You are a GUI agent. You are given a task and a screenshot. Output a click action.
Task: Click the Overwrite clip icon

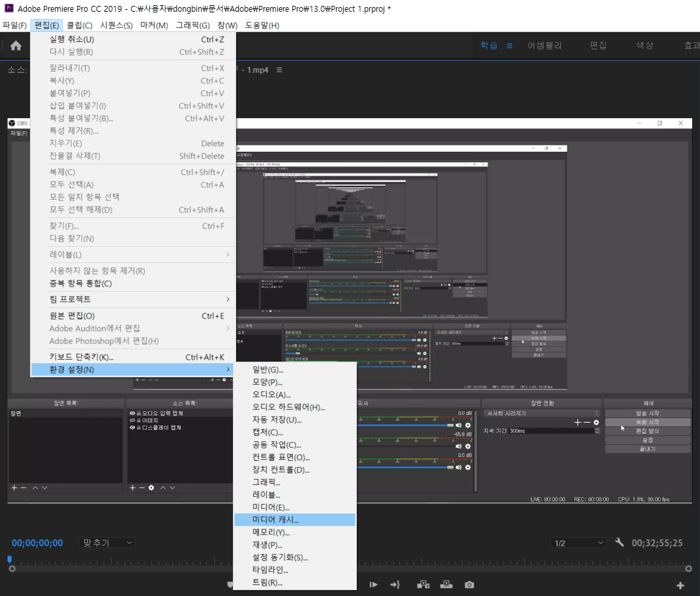[446, 584]
